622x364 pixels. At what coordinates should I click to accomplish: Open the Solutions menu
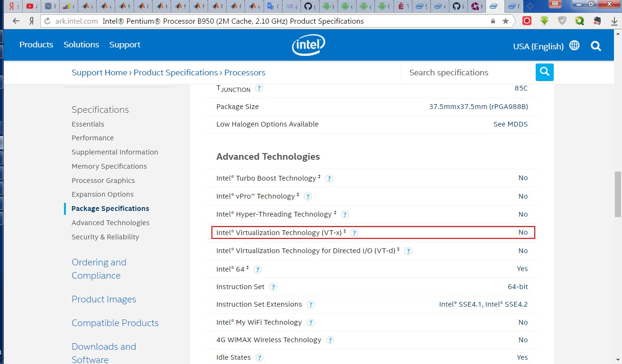click(81, 45)
